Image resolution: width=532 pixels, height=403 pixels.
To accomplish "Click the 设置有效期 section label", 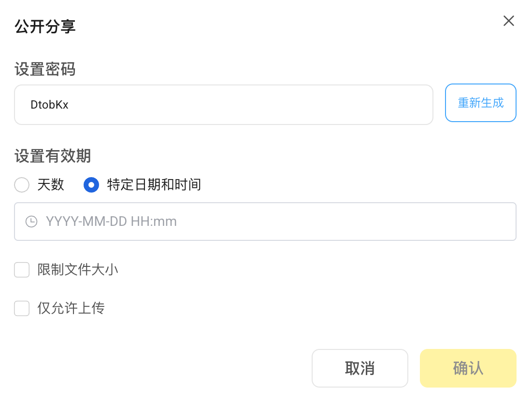I will tap(52, 156).
